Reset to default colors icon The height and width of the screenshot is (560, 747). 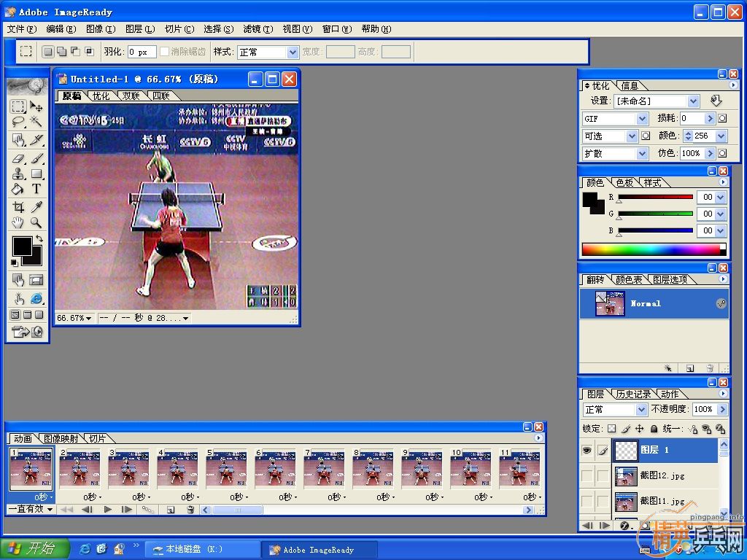point(15,262)
